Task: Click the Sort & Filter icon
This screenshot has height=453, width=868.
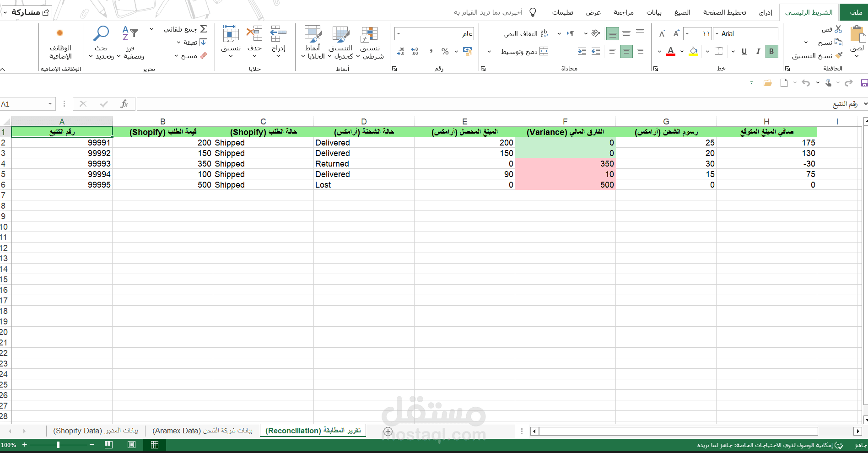Action: tap(130, 33)
